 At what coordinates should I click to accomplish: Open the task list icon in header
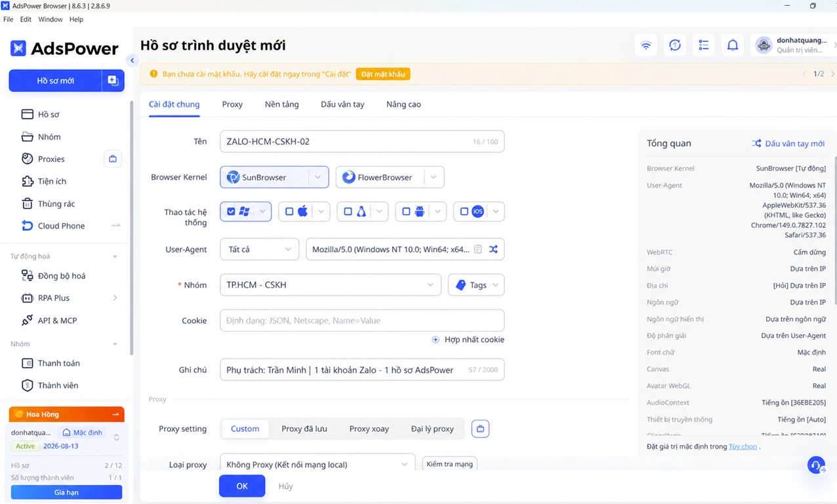click(703, 45)
